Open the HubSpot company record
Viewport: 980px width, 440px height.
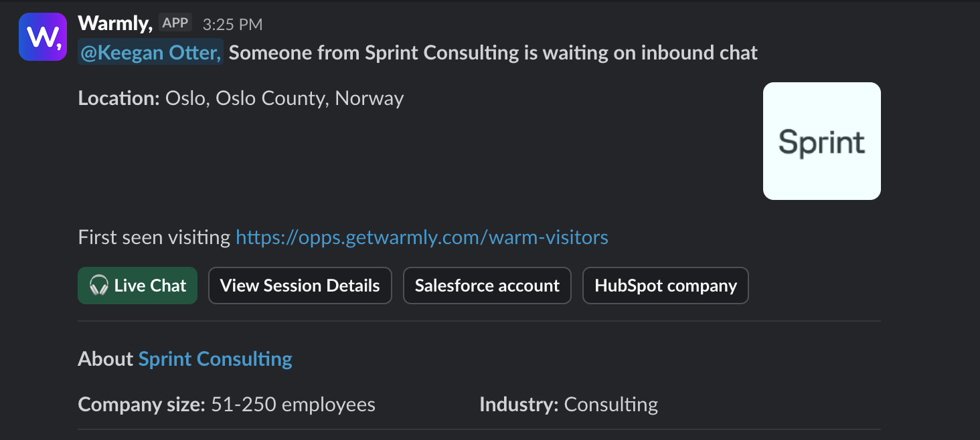(x=665, y=286)
